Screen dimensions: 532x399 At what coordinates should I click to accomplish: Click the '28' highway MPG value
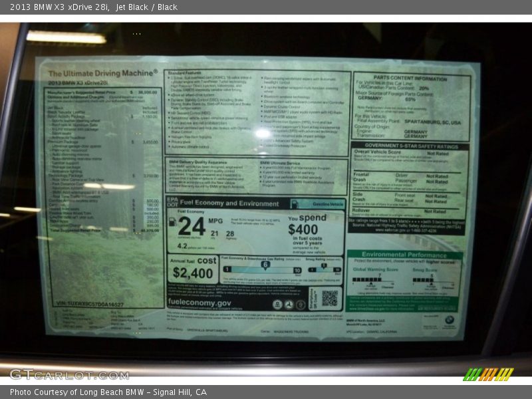pos(230,234)
